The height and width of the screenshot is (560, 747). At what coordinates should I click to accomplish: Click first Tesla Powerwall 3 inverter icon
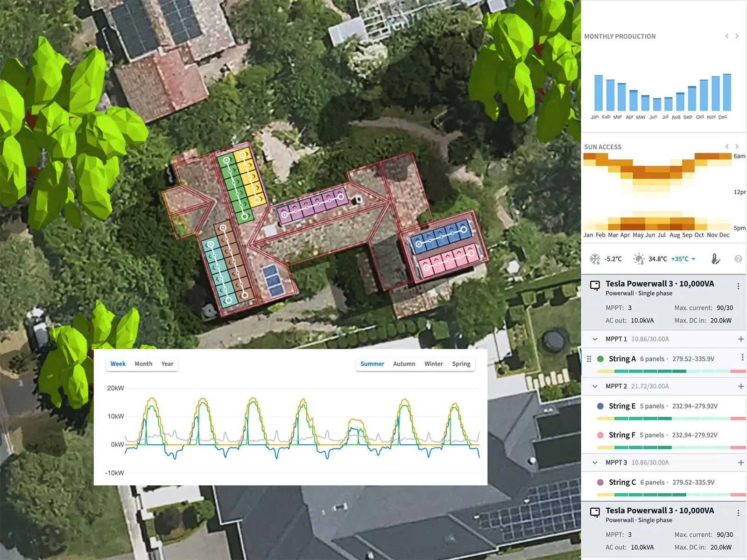pos(595,285)
